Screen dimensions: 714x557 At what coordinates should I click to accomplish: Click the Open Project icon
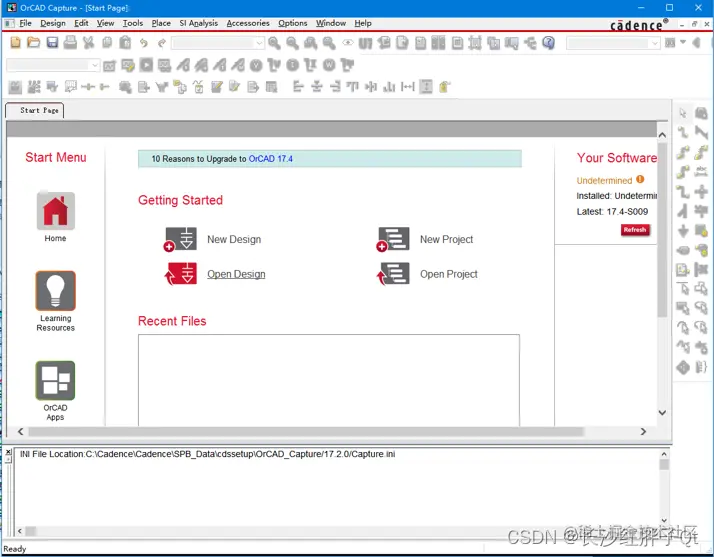click(393, 274)
